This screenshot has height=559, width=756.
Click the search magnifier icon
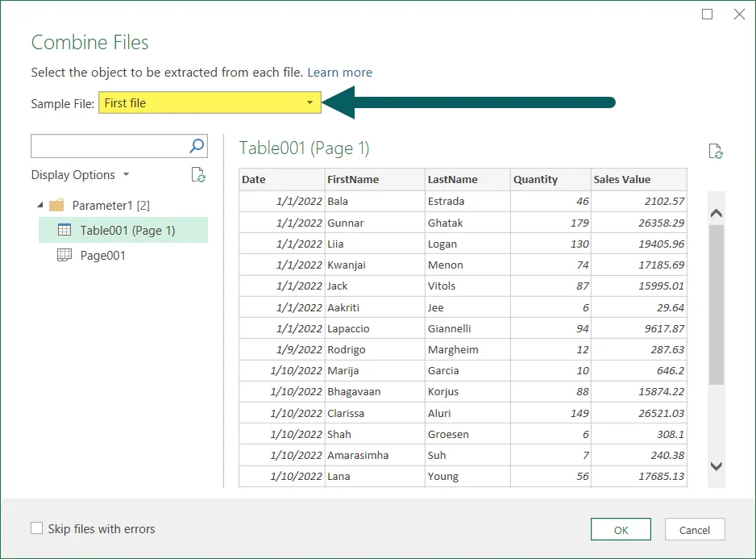197,146
